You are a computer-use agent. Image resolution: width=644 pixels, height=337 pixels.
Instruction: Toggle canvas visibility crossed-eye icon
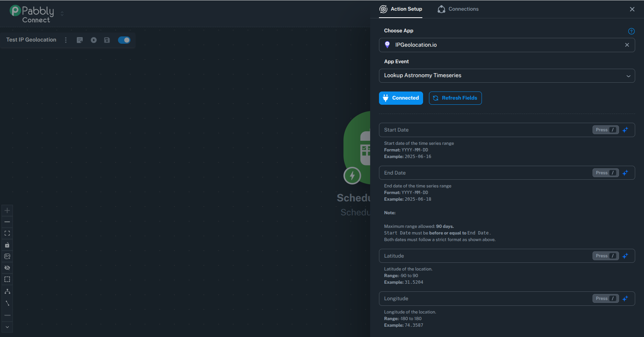(x=7, y=268)
